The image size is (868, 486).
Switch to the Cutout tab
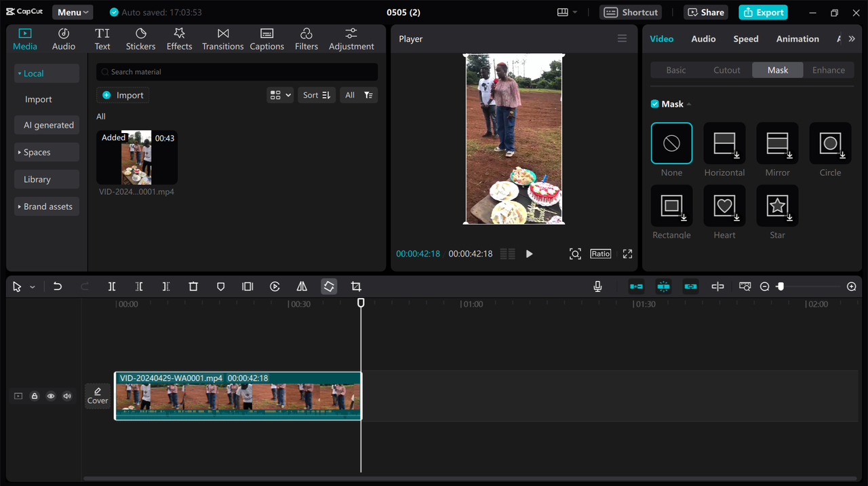point(726,70)
